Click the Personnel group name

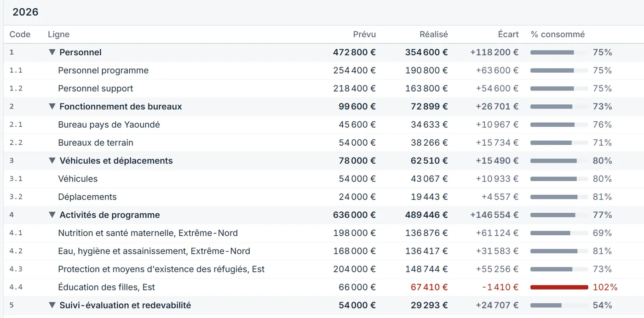tap(80, 52)
